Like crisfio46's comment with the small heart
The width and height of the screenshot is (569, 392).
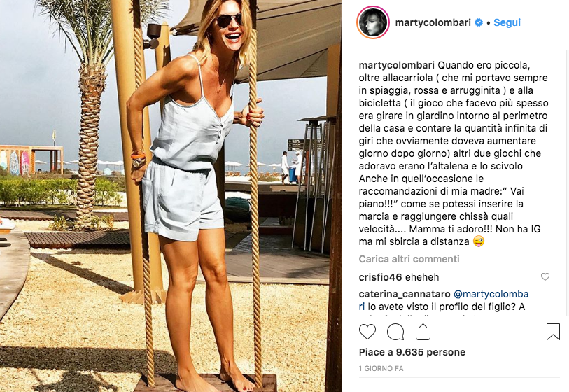[545, 277]
